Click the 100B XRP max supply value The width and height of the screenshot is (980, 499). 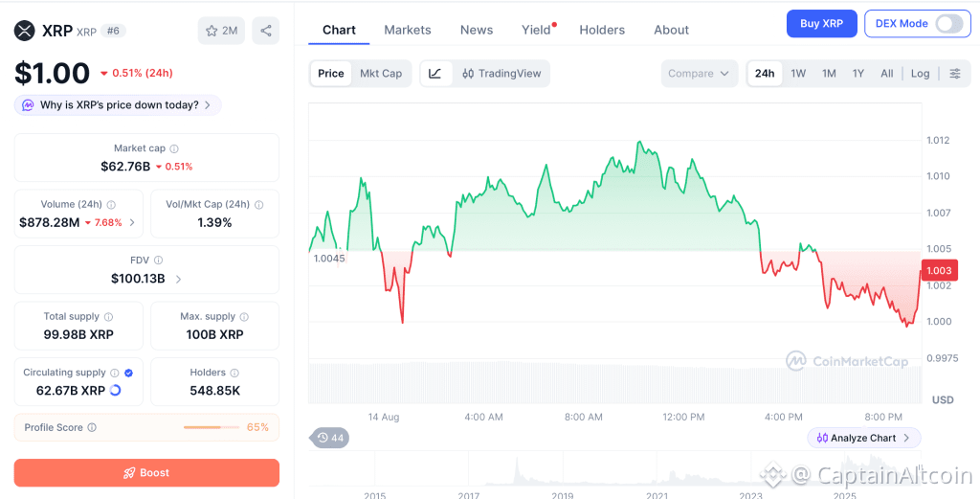point(215,334)
